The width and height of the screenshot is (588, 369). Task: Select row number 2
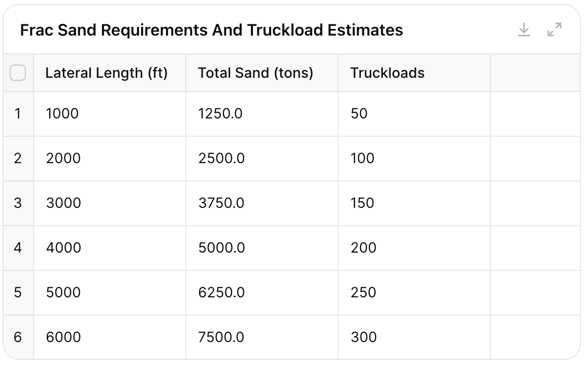click(18, 158)
